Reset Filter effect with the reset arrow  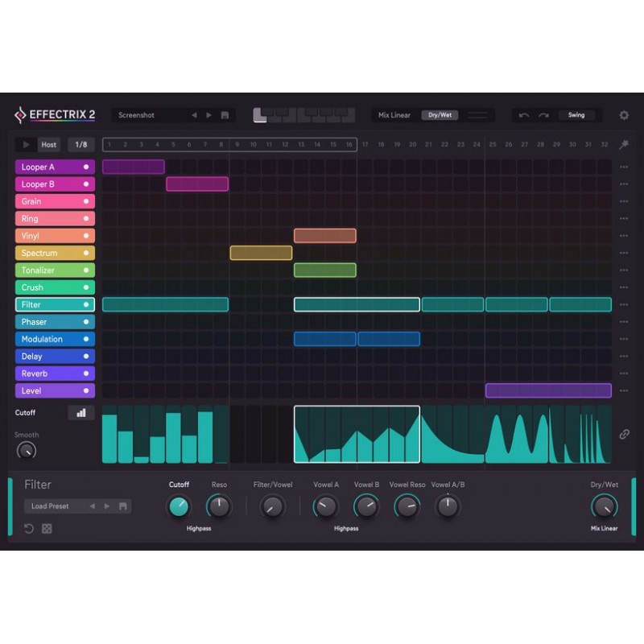[x=29, y=529]
